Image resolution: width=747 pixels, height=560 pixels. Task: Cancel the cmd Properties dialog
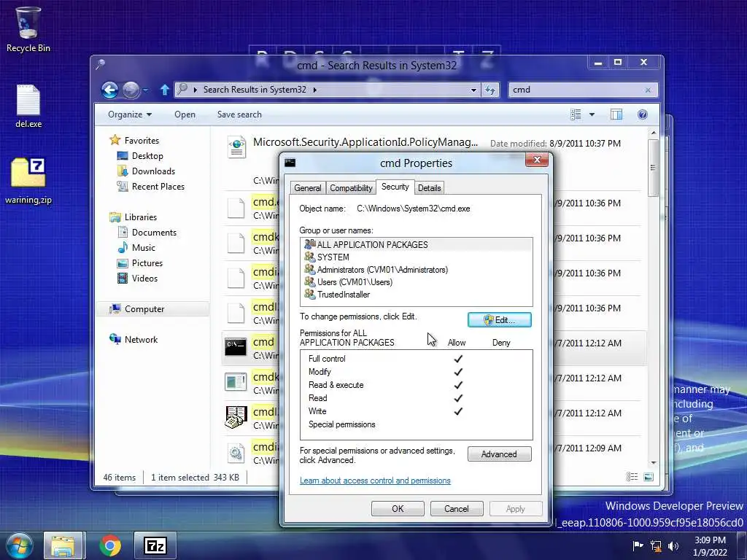[457, 508]
